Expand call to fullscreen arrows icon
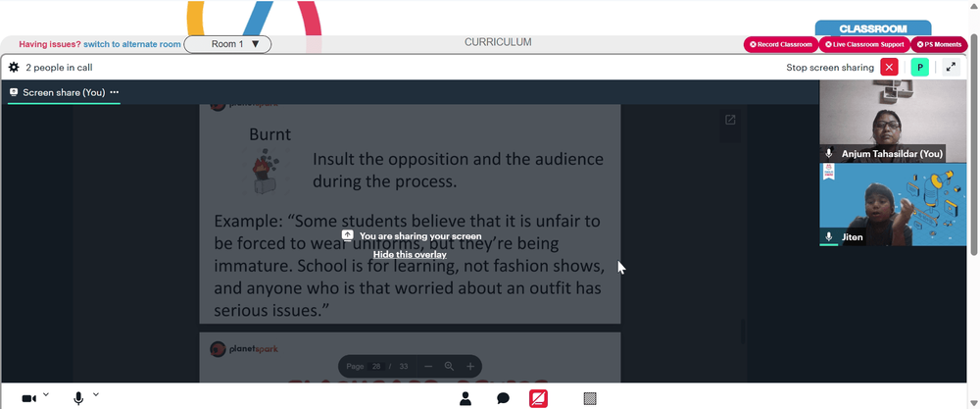This screenshot has height=409, width=980. 951,67
